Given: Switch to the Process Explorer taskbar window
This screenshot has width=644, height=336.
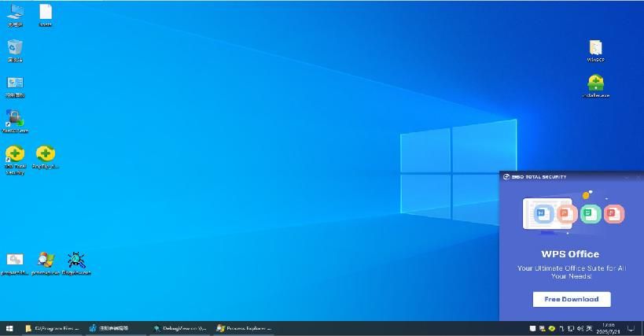Looking at the screenshot, I should [x=244, y=328].
